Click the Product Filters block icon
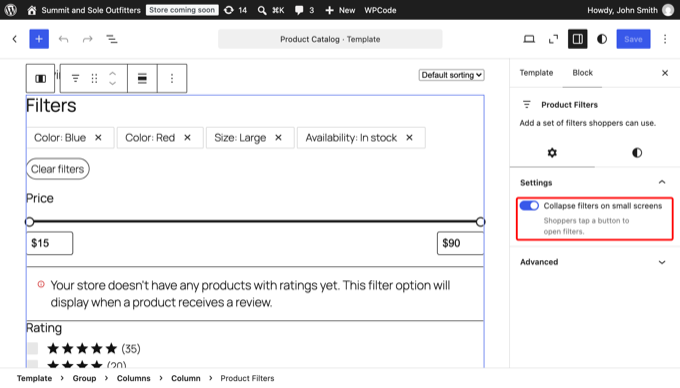The width and height of the screenshot is (680, 388). pyautogui.click(x=75, y=78)
